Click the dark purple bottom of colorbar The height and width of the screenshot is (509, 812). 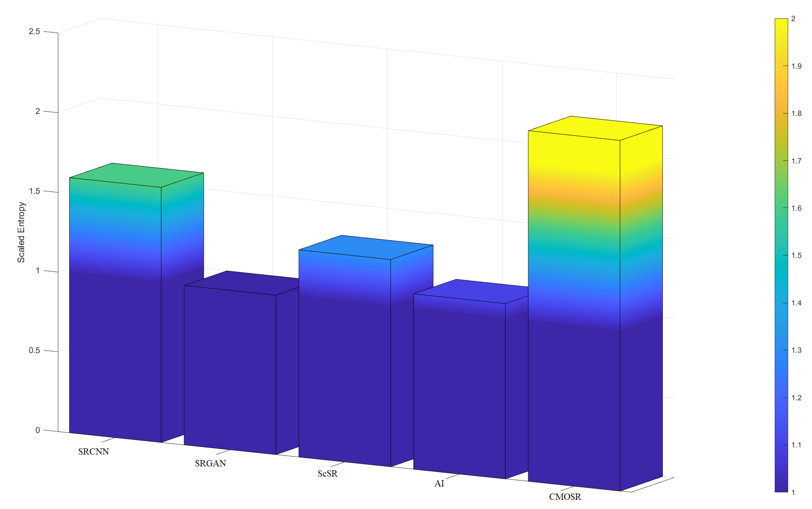click(x=781, y=486)
